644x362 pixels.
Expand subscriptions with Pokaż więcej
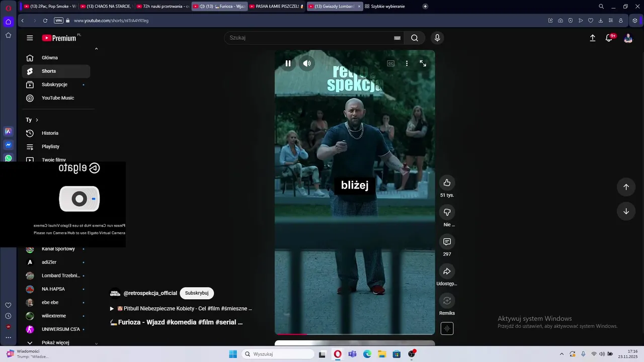[x=56, y=342]
